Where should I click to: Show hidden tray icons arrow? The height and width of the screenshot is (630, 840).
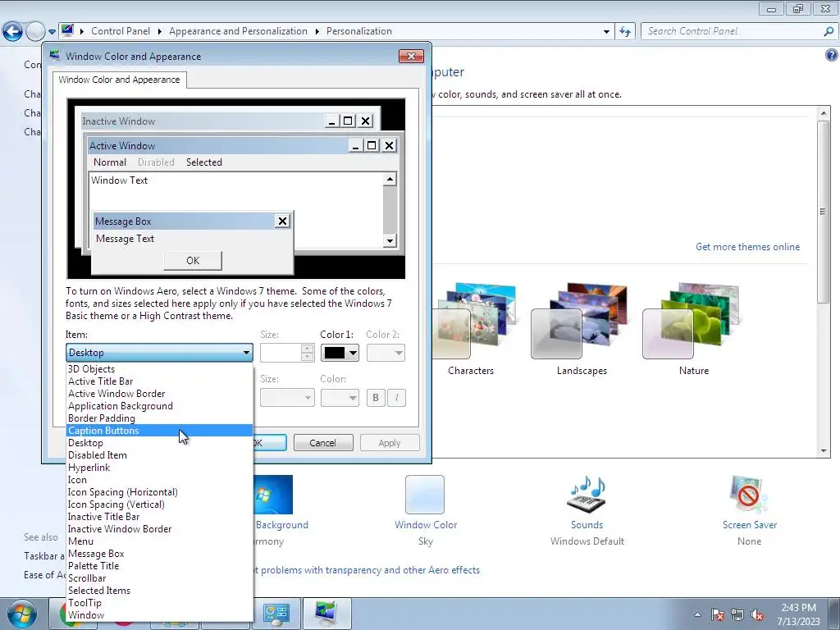(x=697, y=614)
